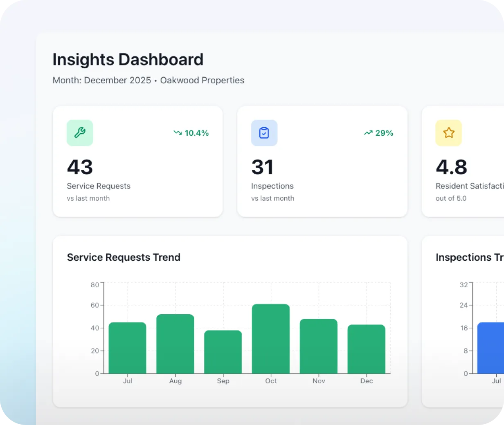This screenshot has width=504, height=425.
Task: Click the 29% change figure
Action: 384,133
